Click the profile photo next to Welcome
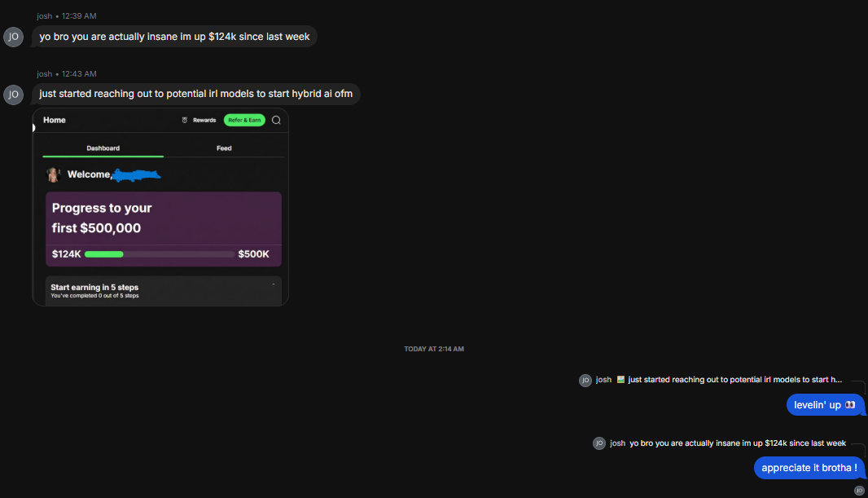Screen dimensions: 868x498 pyautogui.click(x=55, y=174)
